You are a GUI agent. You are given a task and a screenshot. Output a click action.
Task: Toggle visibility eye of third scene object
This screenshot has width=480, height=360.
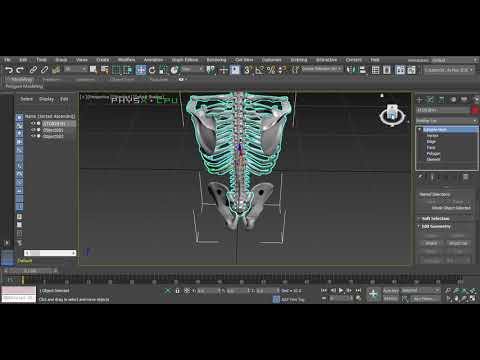(x=33, y=136)
